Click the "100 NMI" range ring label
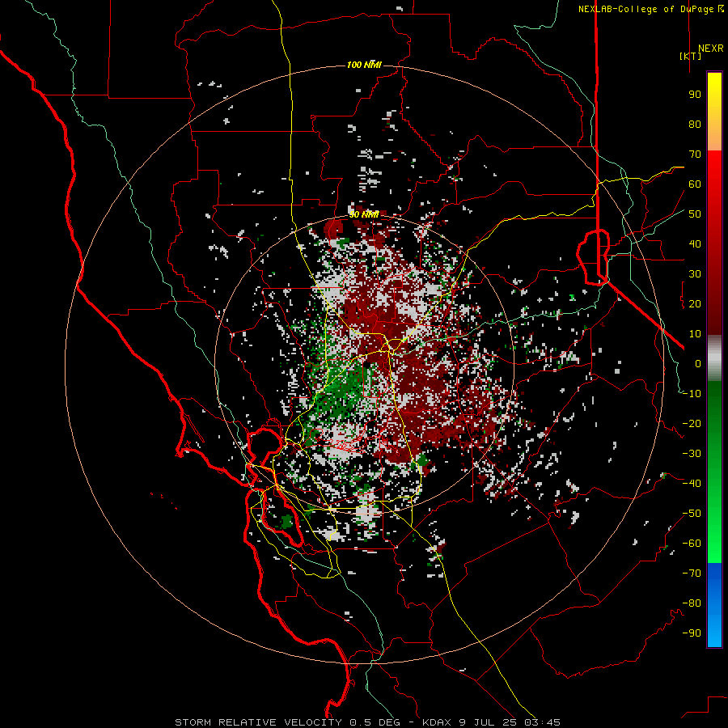 pyautogui.click(x=365, y=65)
